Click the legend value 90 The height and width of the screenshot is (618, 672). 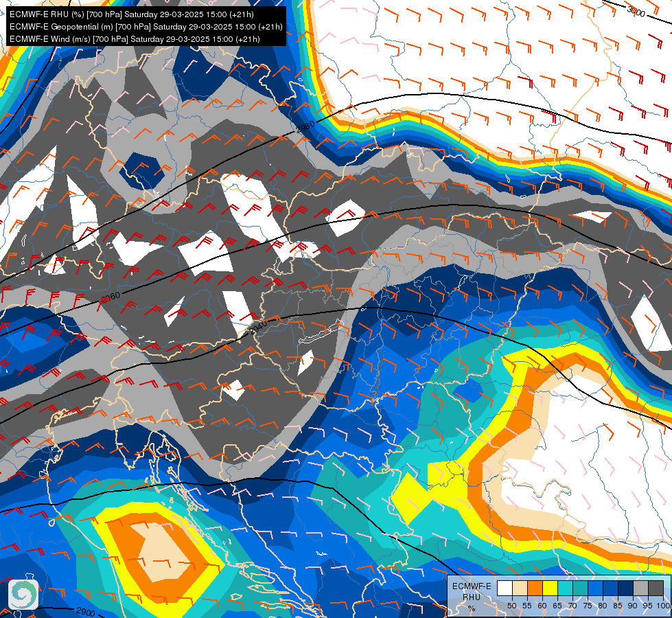pos(633,606)
